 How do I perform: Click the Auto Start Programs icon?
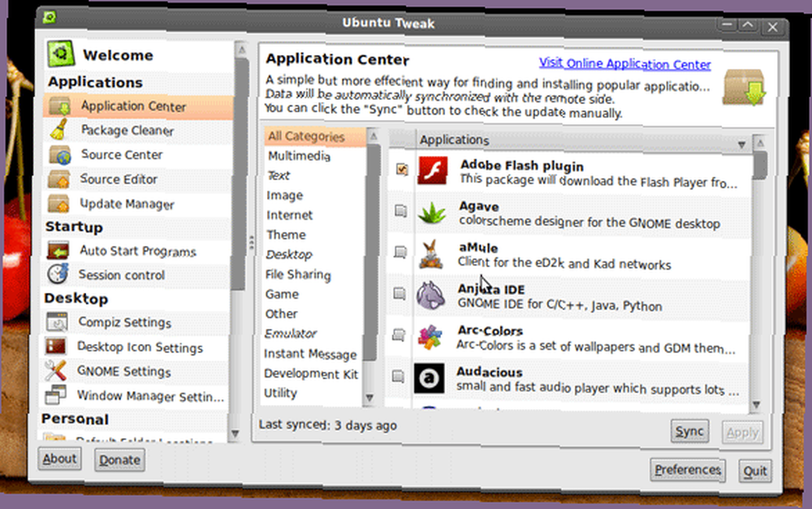pyautogui.click(x=58, y=251)
